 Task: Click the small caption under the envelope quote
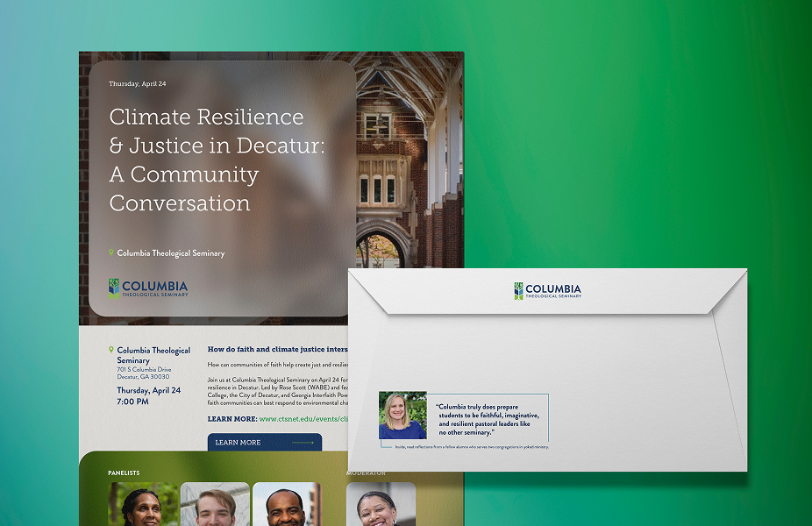pyautogui.click(x=472, y=447)
